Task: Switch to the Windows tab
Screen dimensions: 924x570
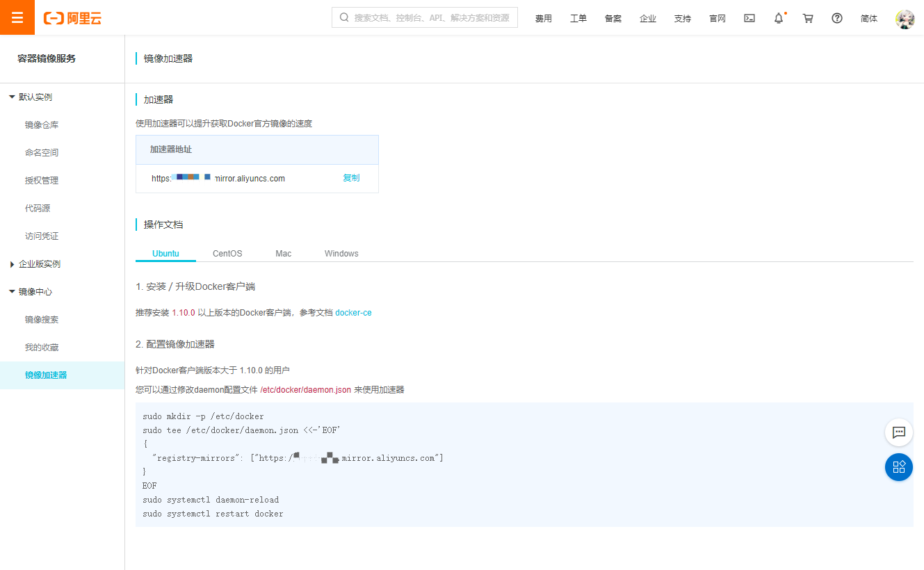Action: point(341,254)
